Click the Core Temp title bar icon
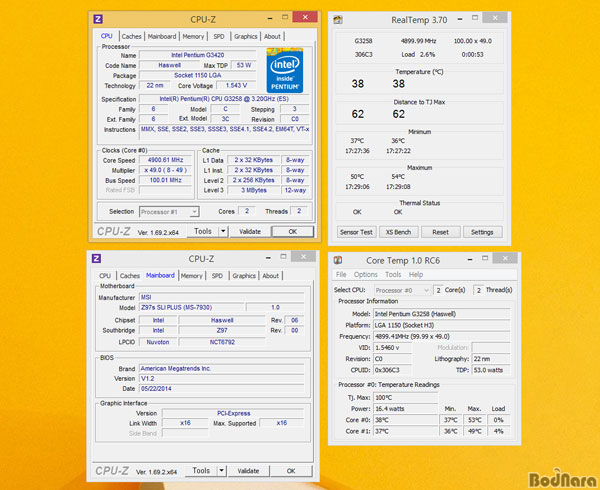Image resolution: width=600 pixels, height=490 pixels. (x=338, y=260)
